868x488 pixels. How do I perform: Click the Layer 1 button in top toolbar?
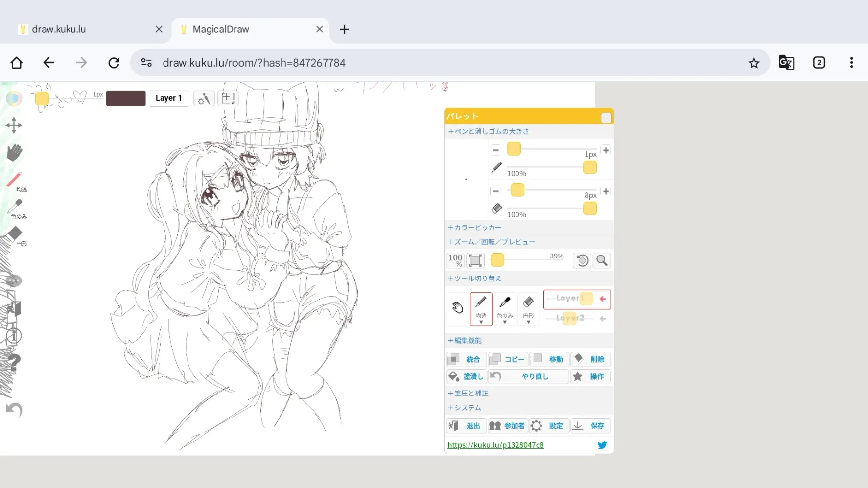[169, 98]
